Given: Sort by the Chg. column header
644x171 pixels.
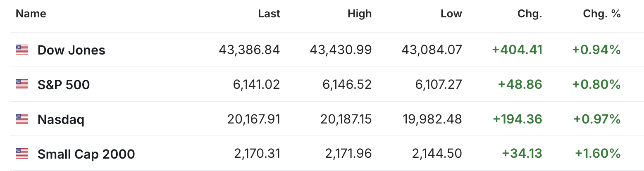Looking at the screenshot, I should (530, 14).
